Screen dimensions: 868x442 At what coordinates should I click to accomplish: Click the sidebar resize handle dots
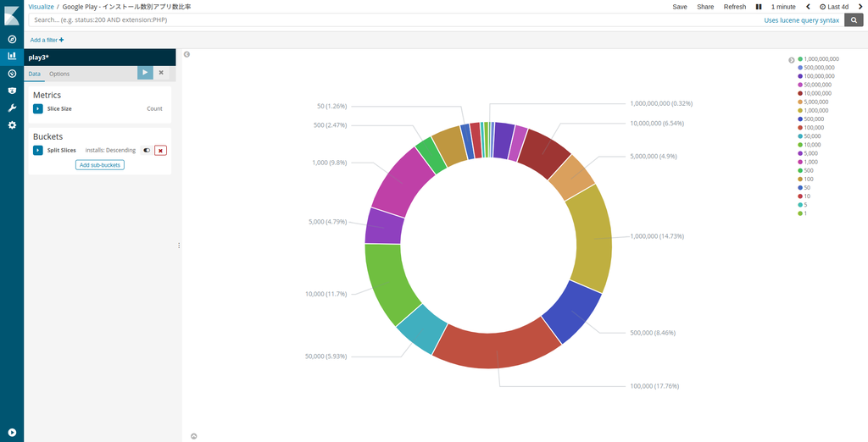pos(179,245)
